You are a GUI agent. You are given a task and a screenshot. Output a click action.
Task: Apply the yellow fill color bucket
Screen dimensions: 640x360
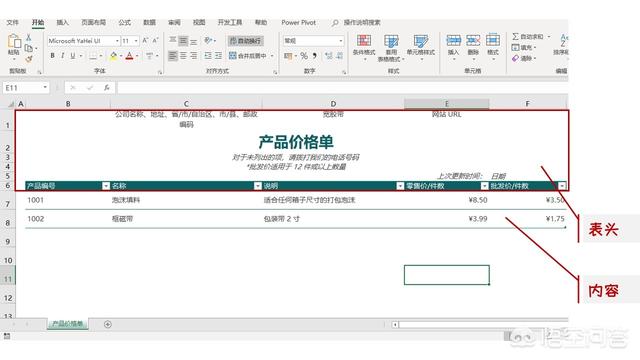coord(113,56)
